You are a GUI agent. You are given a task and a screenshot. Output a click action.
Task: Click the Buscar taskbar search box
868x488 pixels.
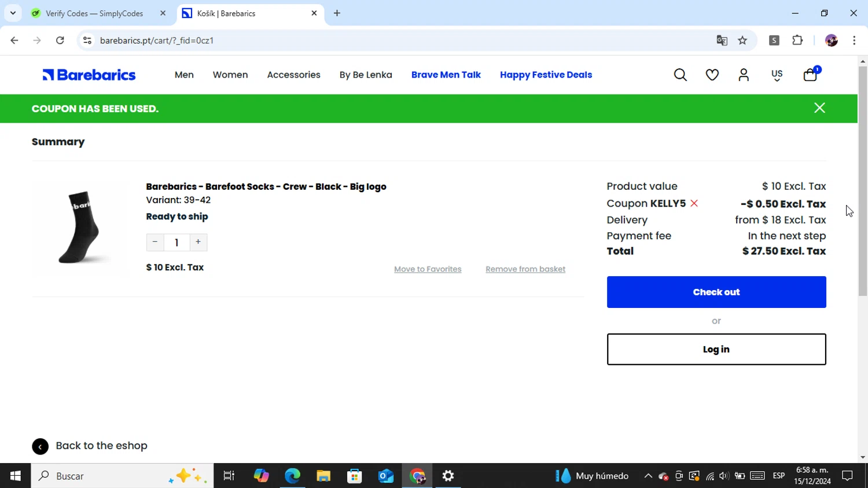122,476
